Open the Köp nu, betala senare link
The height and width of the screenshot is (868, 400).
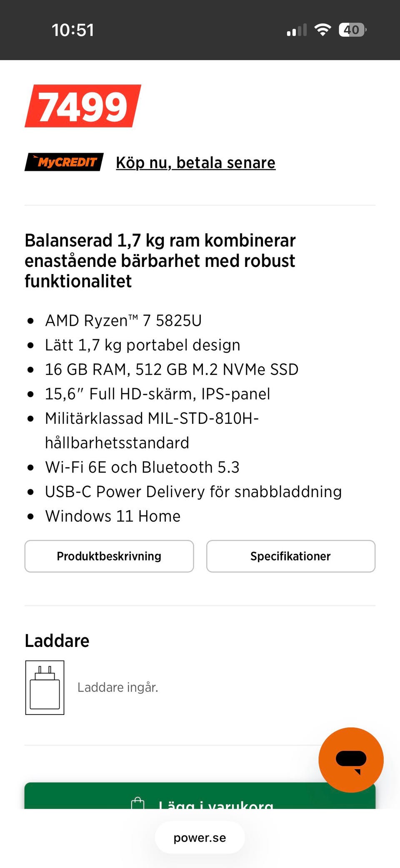click(x=195, y=163)
